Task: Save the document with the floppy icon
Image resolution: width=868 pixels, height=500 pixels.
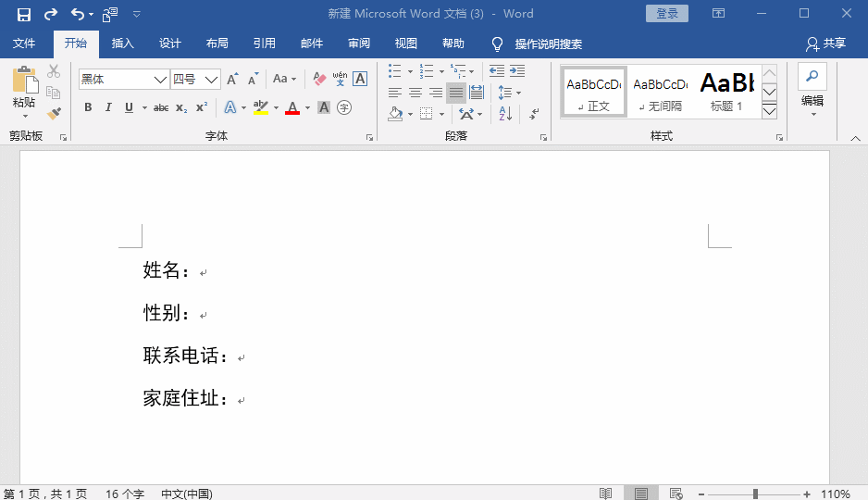Action: click(x=24, y=15)
